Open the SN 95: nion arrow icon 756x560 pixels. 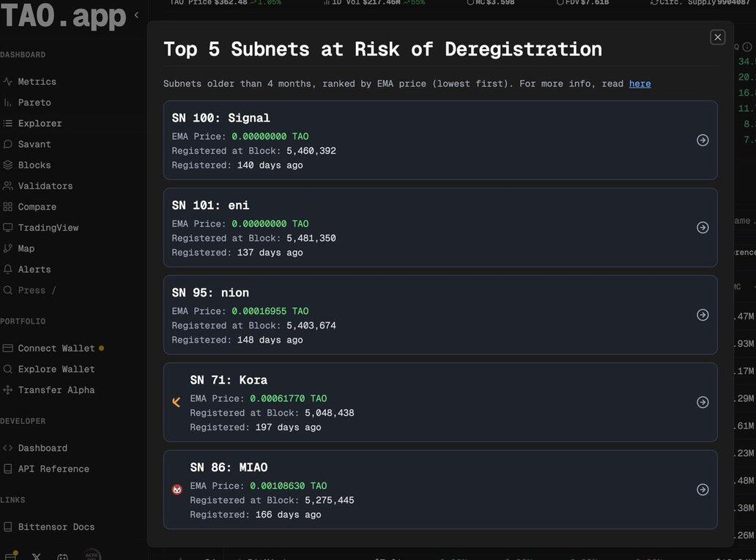(x=703, y=315)
